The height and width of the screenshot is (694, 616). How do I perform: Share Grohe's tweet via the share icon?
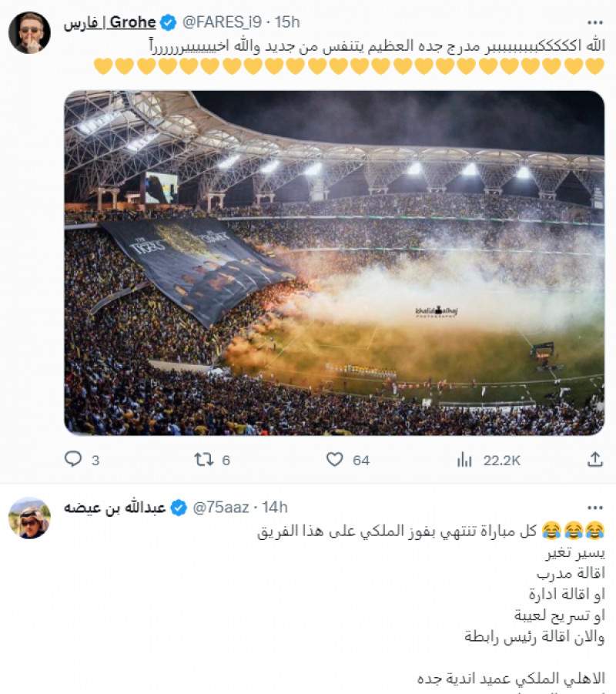593,458
